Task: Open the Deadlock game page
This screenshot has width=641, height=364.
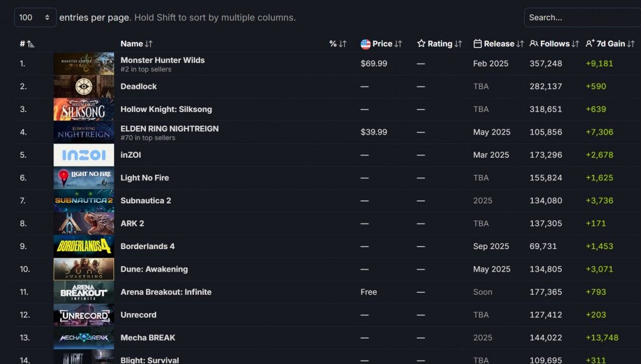Action: pyautogui.click(x=138, y=86)
